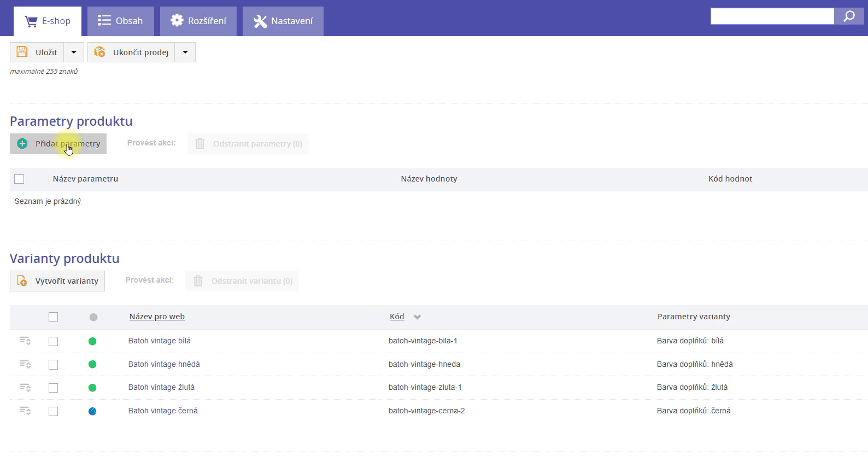Screen dimensions: 868x456
Task: Click the drag handle icon for Batoh vintage černá
Action: tap(25, 411)
